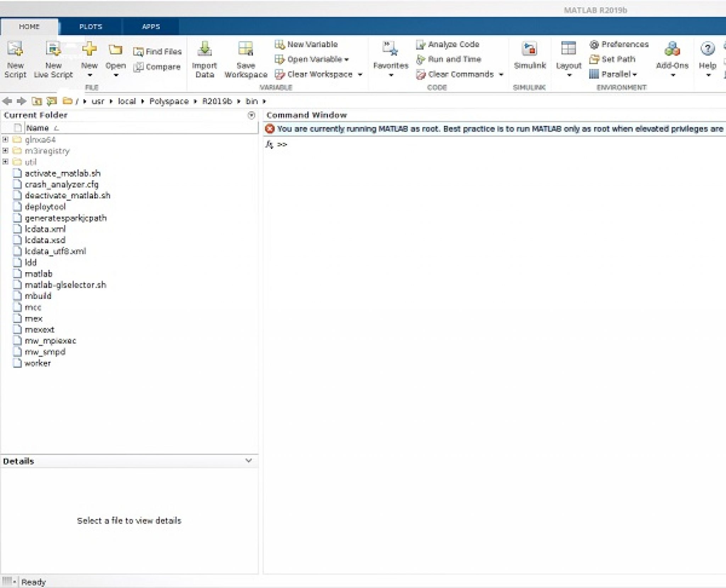Expand the glnxa64 folder

click(5, 140)
